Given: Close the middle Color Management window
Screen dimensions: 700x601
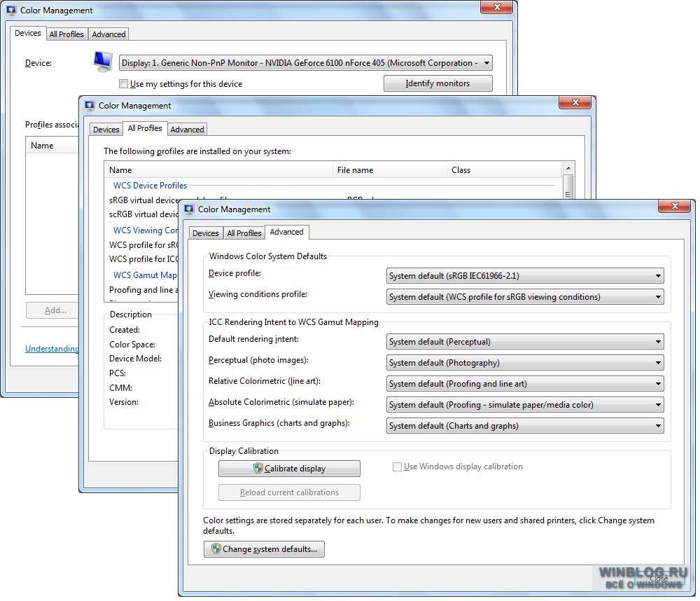Looking at the screenshot, I should [x=575, y=102].
